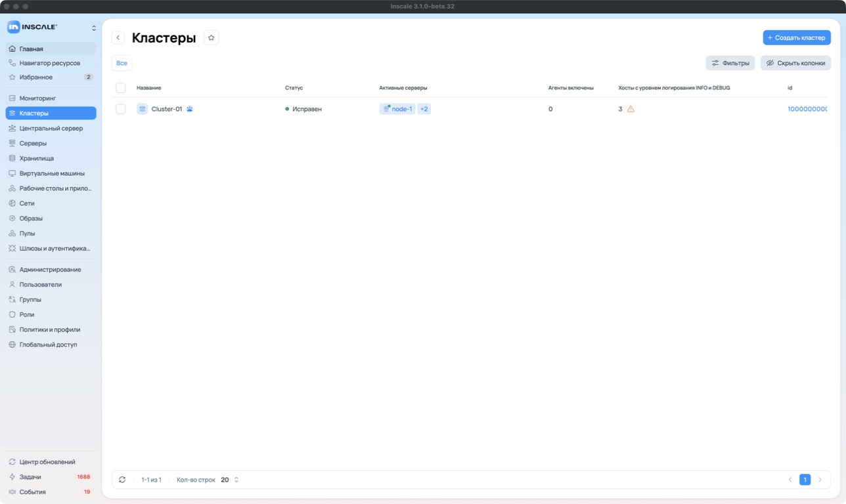Expand the +2 additional servers badge
This screenshot has height=504, width=846.
click(424, 109)
